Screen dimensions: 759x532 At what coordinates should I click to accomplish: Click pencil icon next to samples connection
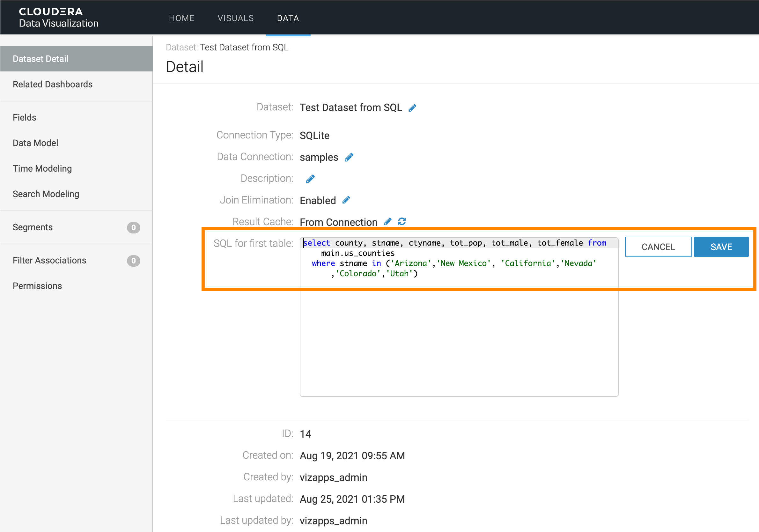349,157
